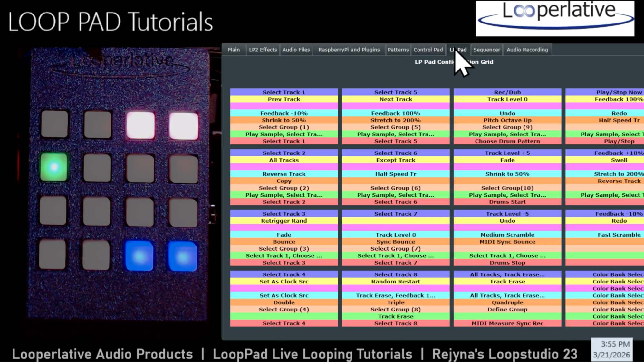Click the Select Group (6) cell
The image size is (644, 362).
pos(396,188)
